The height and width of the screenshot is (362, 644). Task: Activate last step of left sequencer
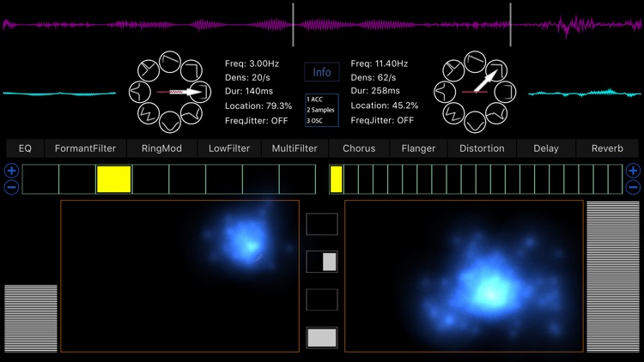pos(297,179)
